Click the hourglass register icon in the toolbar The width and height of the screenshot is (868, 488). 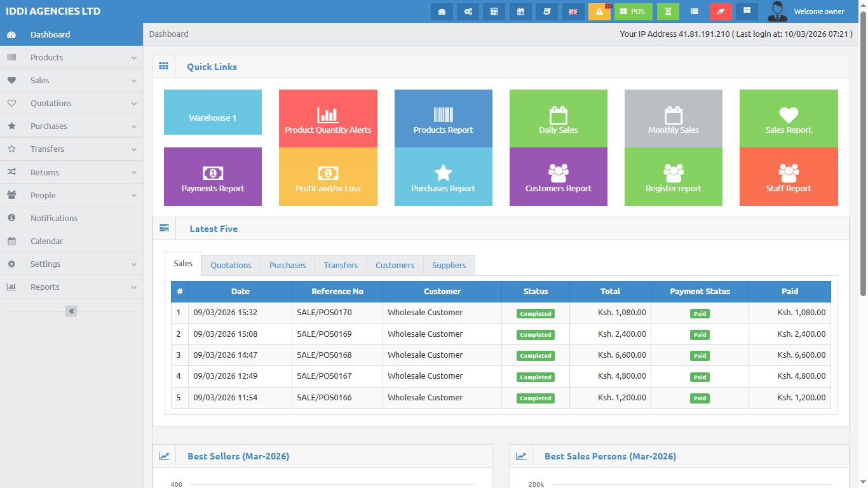(668, 11)
